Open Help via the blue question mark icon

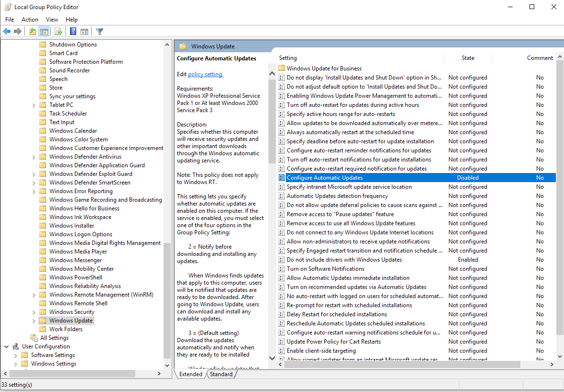(73, 32)
